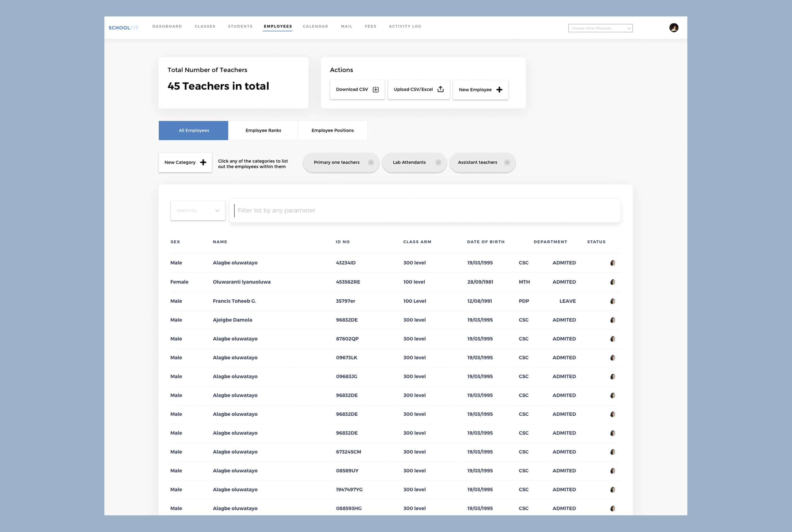The image size is (792, 532).
Task: Focus the Filter list by any parameter field
Action: [425, 211]
